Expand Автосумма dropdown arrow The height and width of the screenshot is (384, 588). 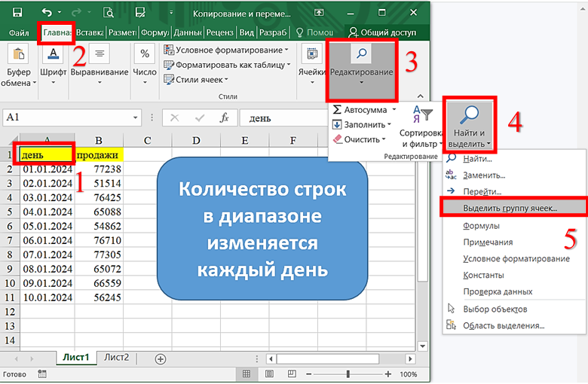coord(394,109)
